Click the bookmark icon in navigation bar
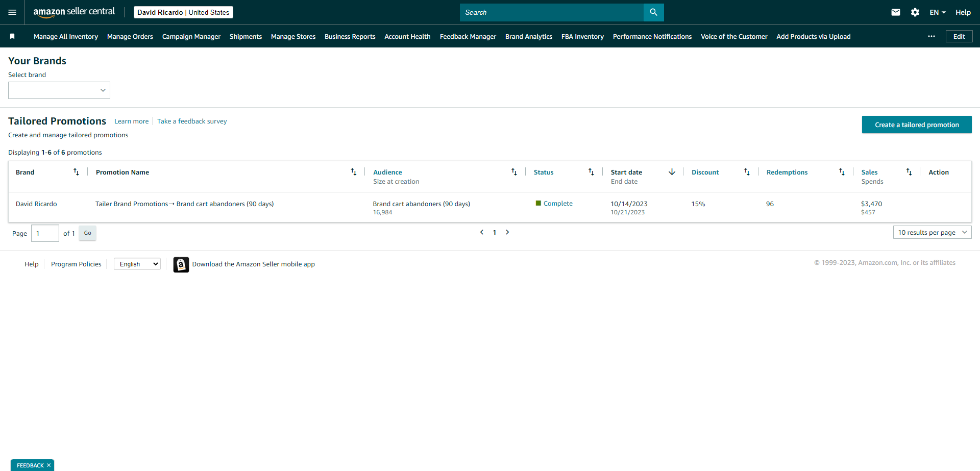This screenshot has width=980, height=471. click(x=12, y=36)
